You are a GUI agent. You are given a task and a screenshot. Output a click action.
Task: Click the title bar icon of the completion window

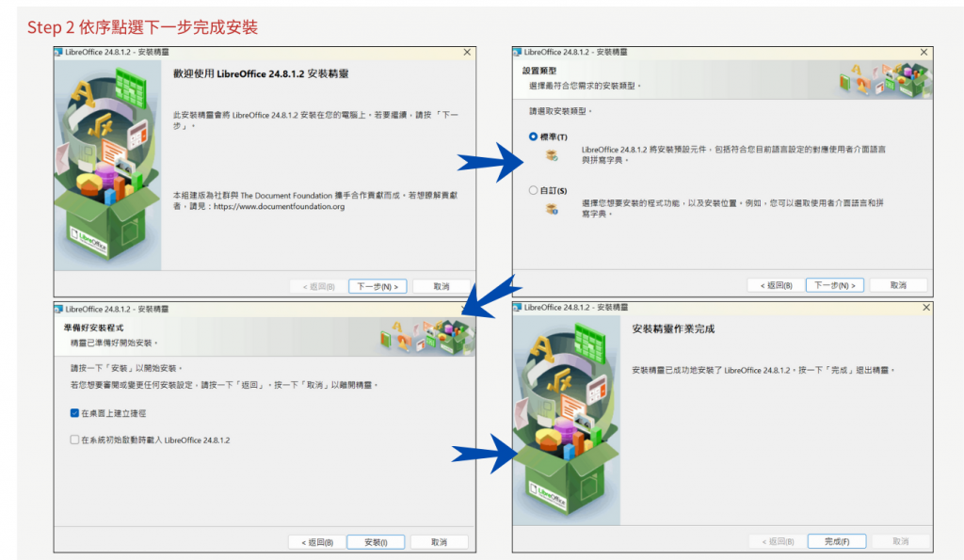pyautogui.click(x=518, y=308)
